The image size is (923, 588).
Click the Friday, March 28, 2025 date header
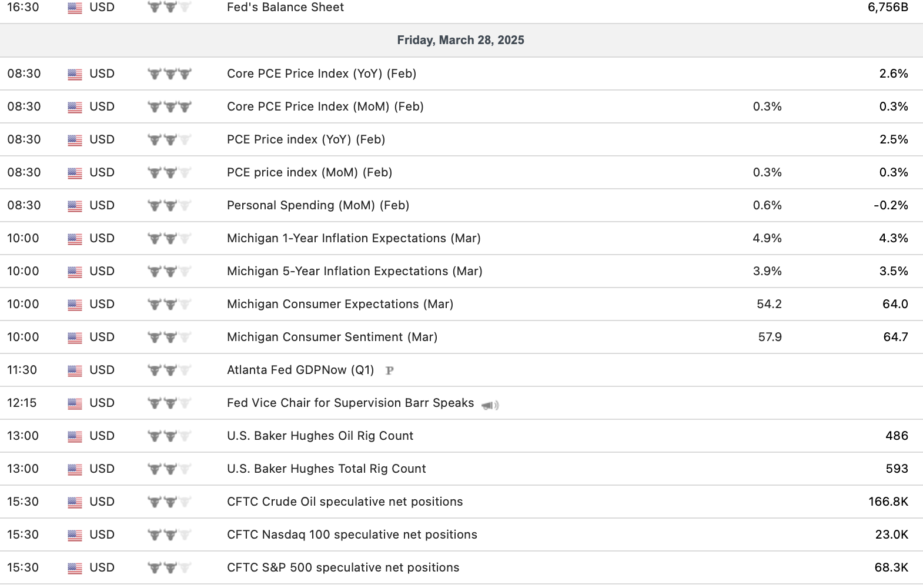[x=460, y=40]
